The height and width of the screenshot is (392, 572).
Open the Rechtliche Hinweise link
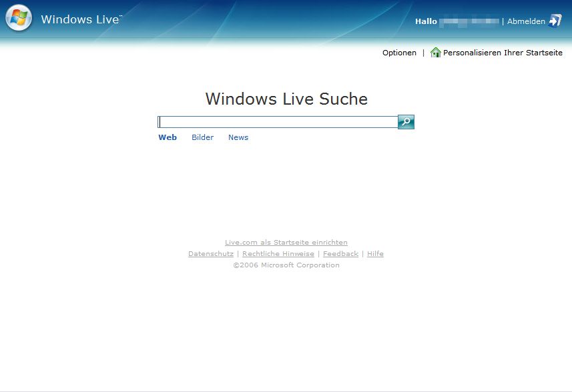[x=278, y=253]
